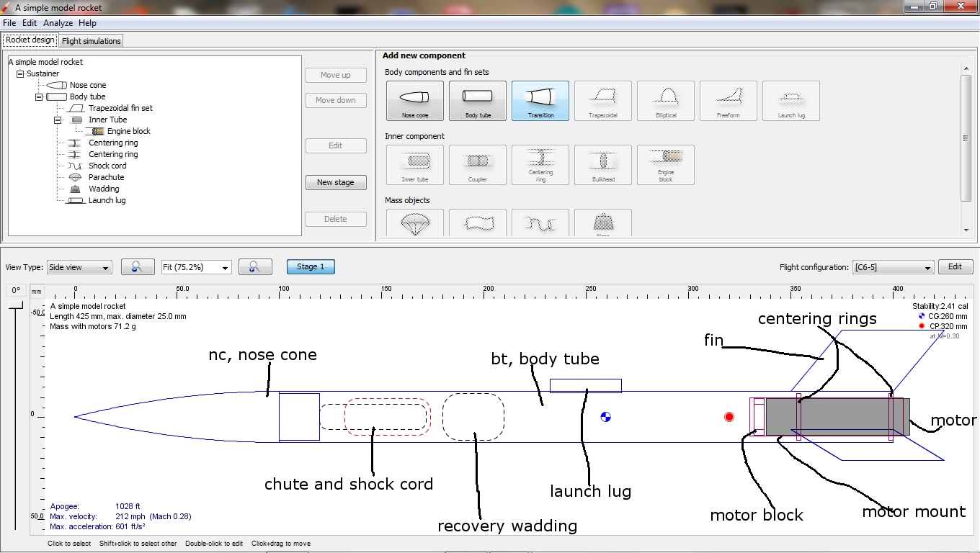Screen dimensions: 980x553
Task: Click Edit next to Flight configuration
Action: pyautogui.click(x=955, y=266)
